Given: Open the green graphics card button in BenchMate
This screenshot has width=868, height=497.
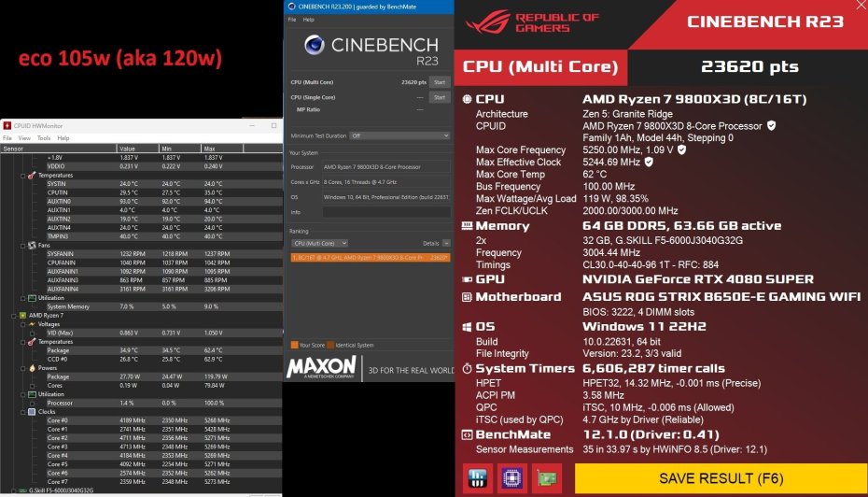Looking at the screenshot, I should coord(546,478).
